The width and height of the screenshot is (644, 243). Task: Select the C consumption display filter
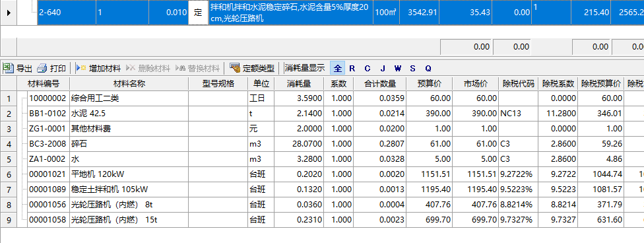[x=367, y=68]
